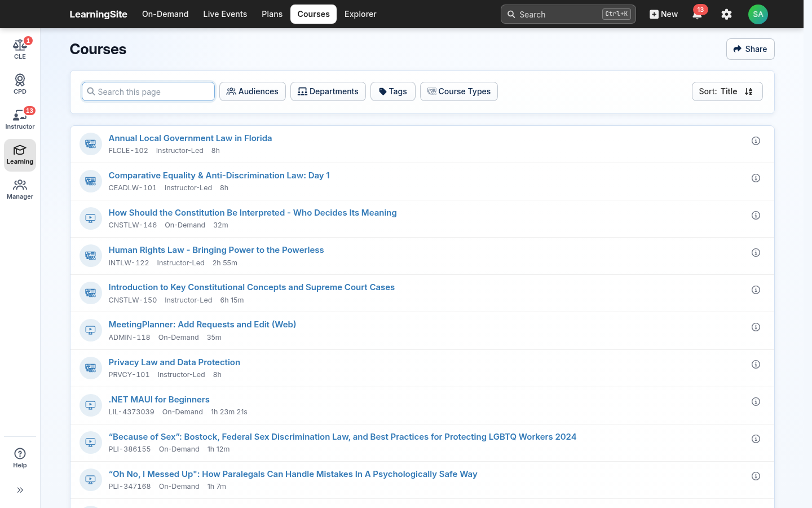This screenshot has width=812, height=508.
Task: Click instructor-led icon for Privacy Law
Action: (x=90, y=368)
